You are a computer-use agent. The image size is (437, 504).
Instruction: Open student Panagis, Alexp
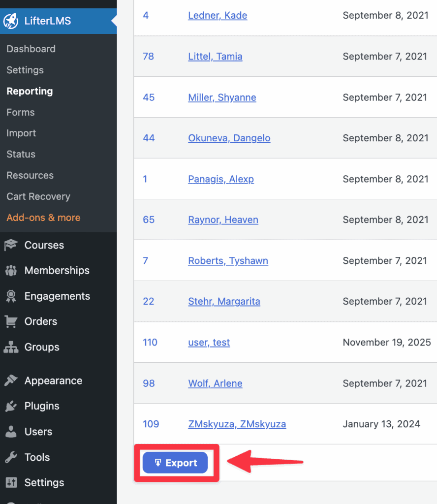[x=221, y=179]
